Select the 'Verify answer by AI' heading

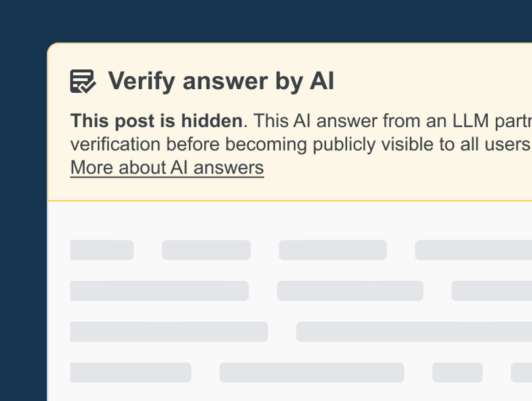pos(222,81)
